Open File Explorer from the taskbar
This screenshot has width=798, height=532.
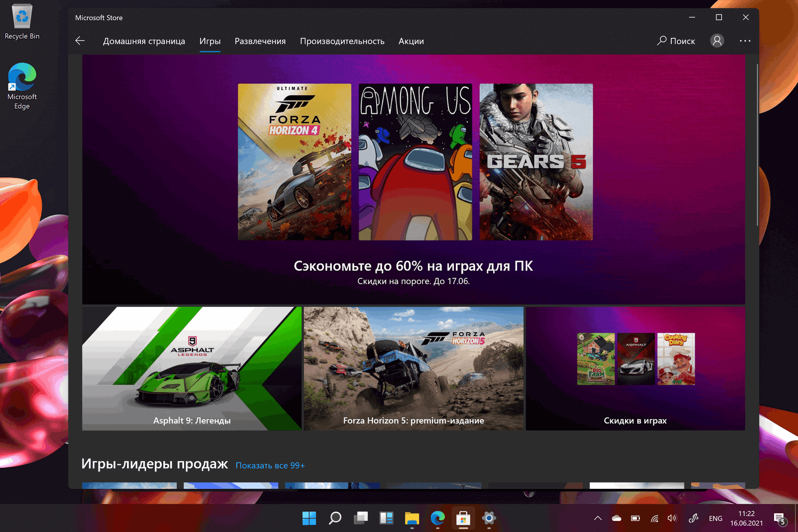[x=412, y=518]
